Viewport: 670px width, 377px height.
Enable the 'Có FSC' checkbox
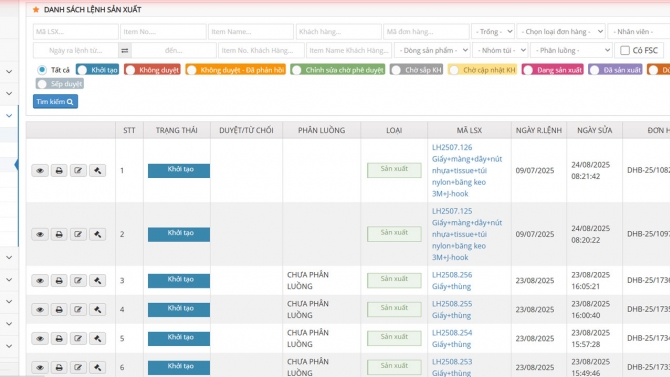tap(625, 50)
